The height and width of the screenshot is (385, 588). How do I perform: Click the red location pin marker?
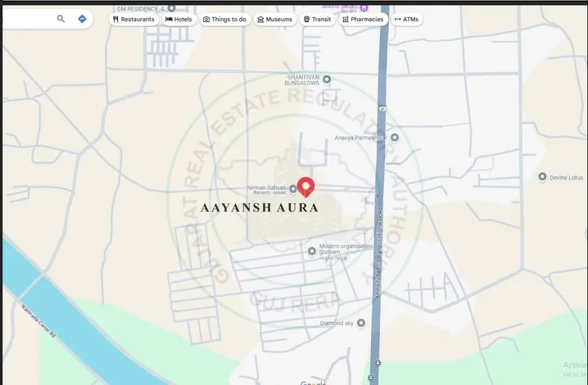[x=306, y=187]
